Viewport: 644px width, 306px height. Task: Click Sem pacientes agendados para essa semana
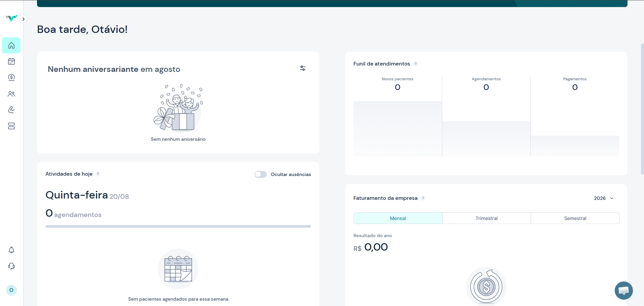click(x=178, y=299)
